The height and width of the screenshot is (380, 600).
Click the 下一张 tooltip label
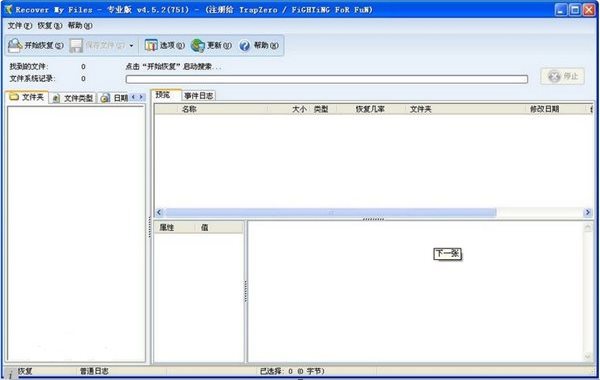point(447,253)
